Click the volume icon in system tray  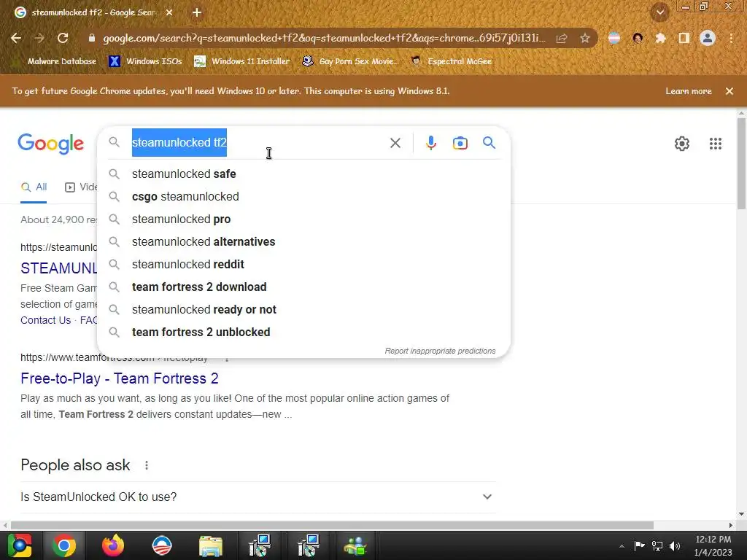(x=675, y=545)
